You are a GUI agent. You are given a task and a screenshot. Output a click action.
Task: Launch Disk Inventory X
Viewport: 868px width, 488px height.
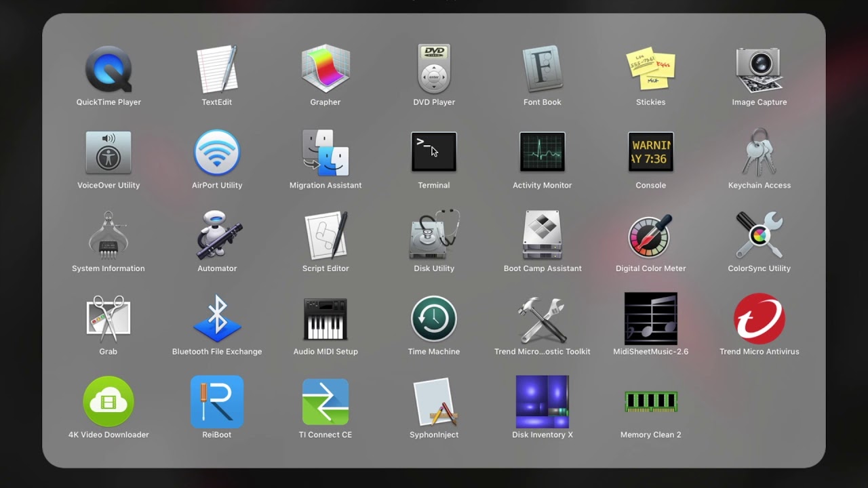pyautogui.click(x=542, y=402)
